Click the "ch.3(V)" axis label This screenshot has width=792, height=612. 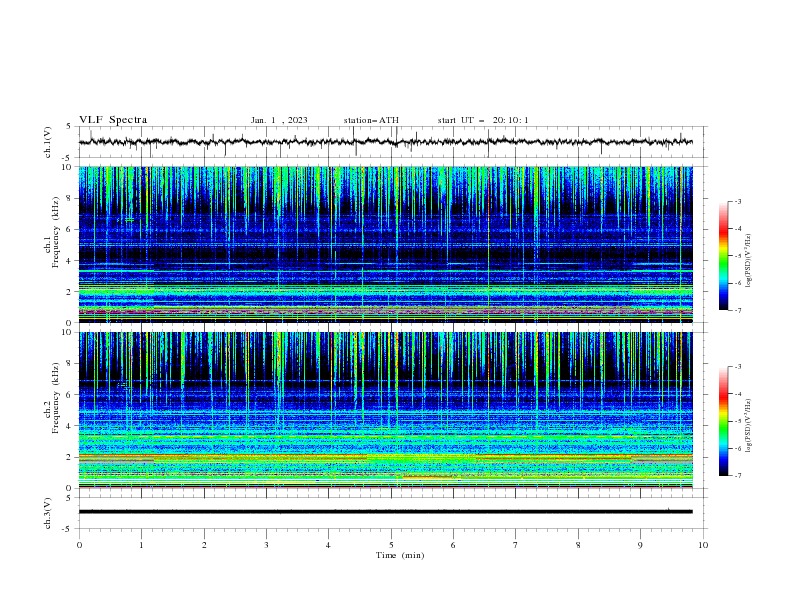coord(48,513)
